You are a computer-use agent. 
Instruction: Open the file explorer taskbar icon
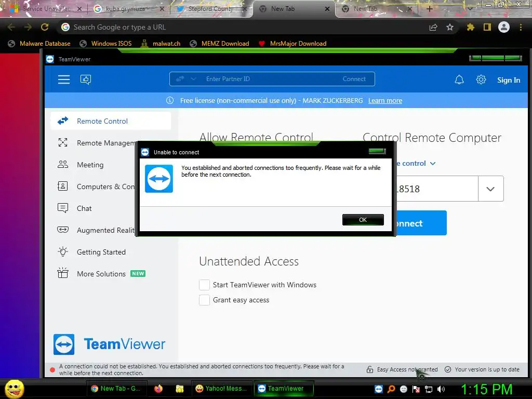tap(179, 389)
